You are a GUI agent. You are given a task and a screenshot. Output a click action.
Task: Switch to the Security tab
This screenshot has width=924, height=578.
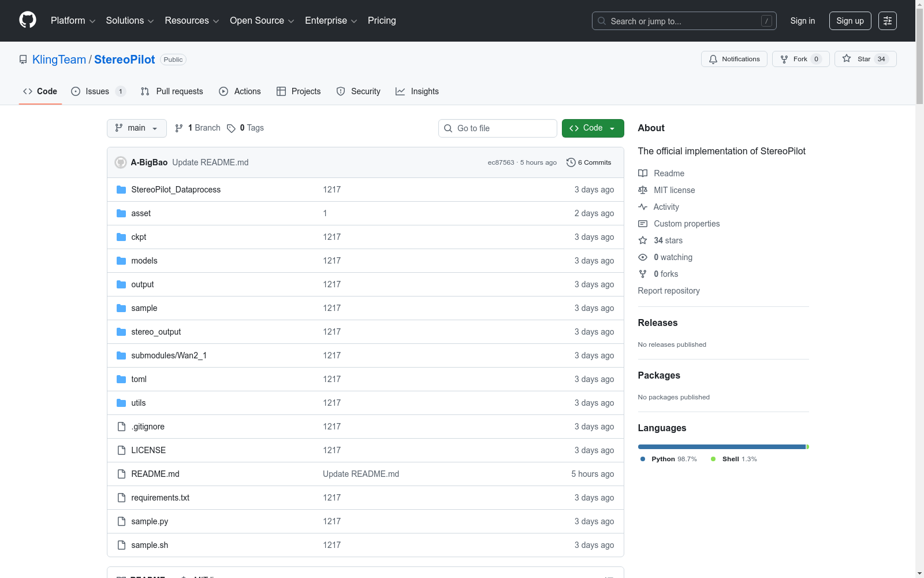[359, 91]
